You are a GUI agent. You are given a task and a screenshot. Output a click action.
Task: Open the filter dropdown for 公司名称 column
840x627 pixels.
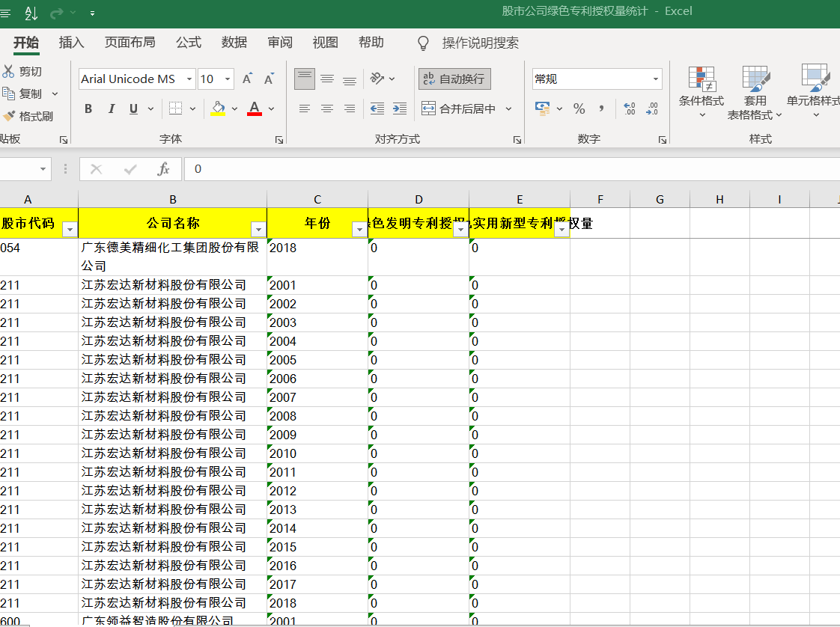258,230
